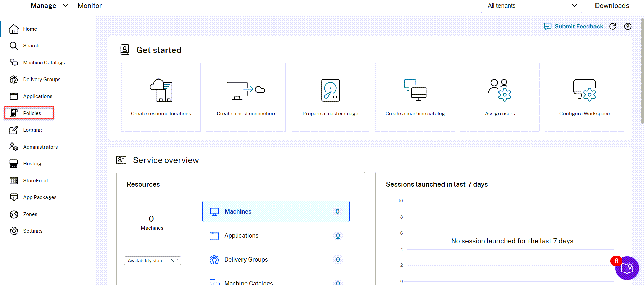Click the page vertical scrollbar
Viewport: 644px width, 285px height.
click(x=642, y=71)
